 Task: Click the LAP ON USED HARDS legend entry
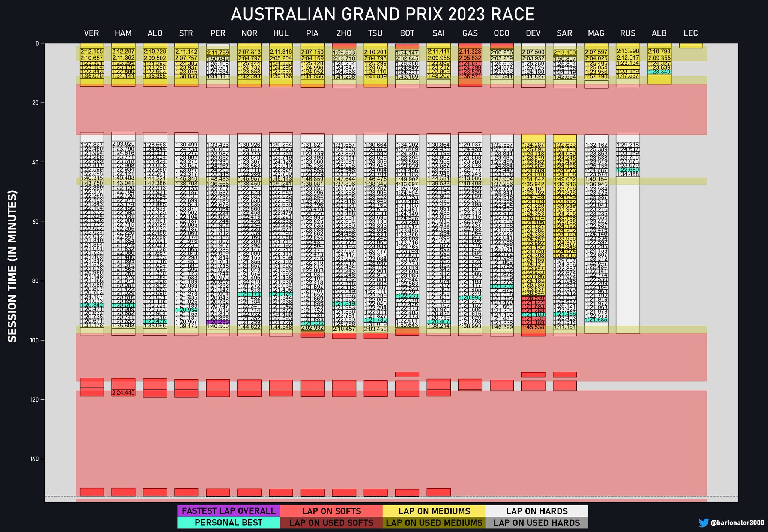pos(537,523)
